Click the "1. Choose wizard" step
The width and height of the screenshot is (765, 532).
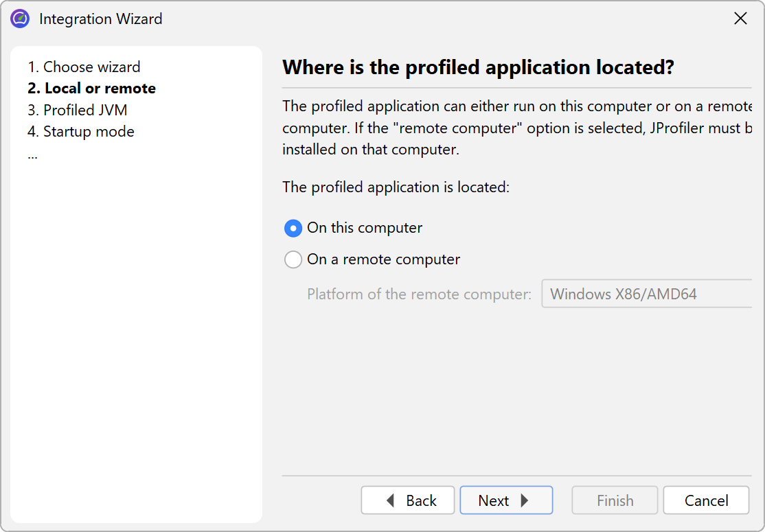point(84,67)
